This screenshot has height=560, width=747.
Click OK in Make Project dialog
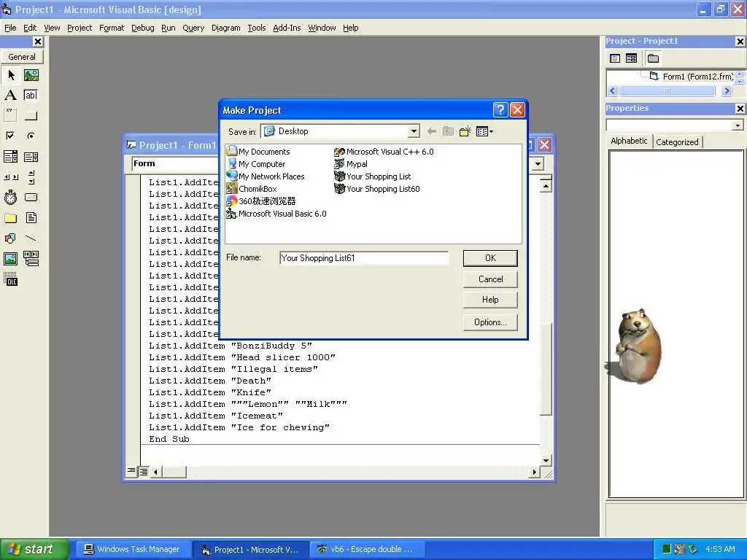(490, 258)
